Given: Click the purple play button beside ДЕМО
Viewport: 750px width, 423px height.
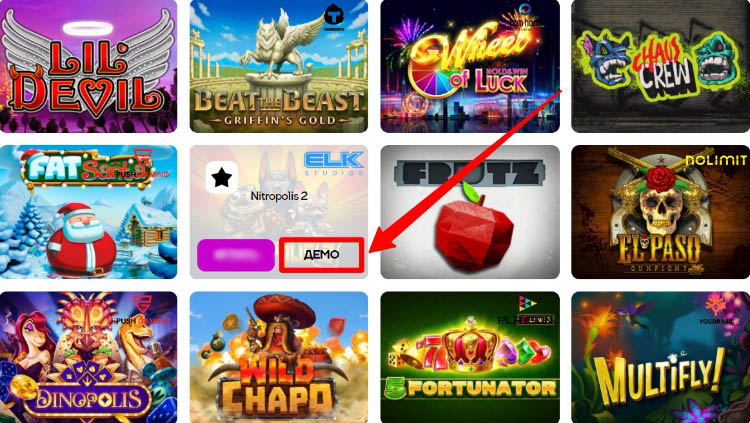Looking at the screenshot, I should pos(236,255).
